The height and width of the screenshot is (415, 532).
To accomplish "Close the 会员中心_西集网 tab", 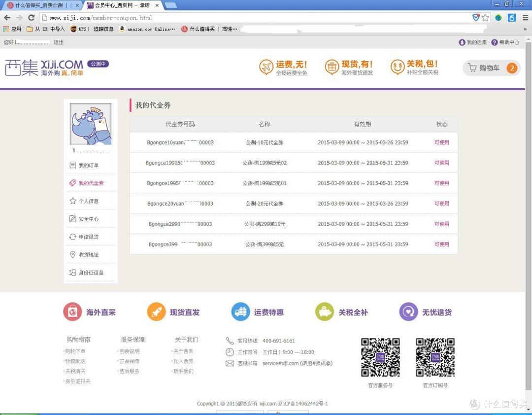I will click(x=157, y=5).
